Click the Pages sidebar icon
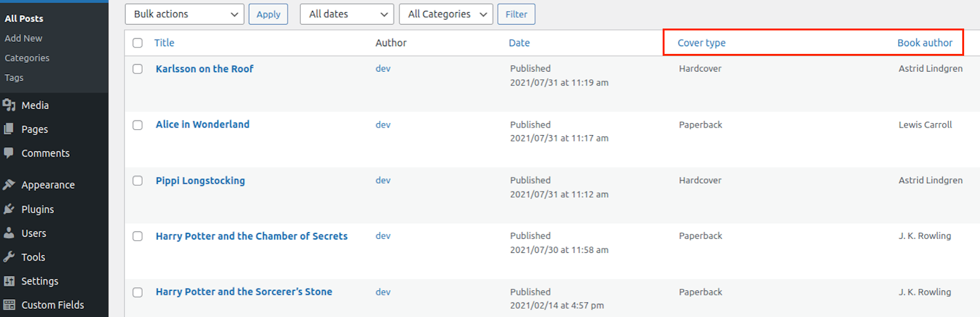 click(9, 129)
